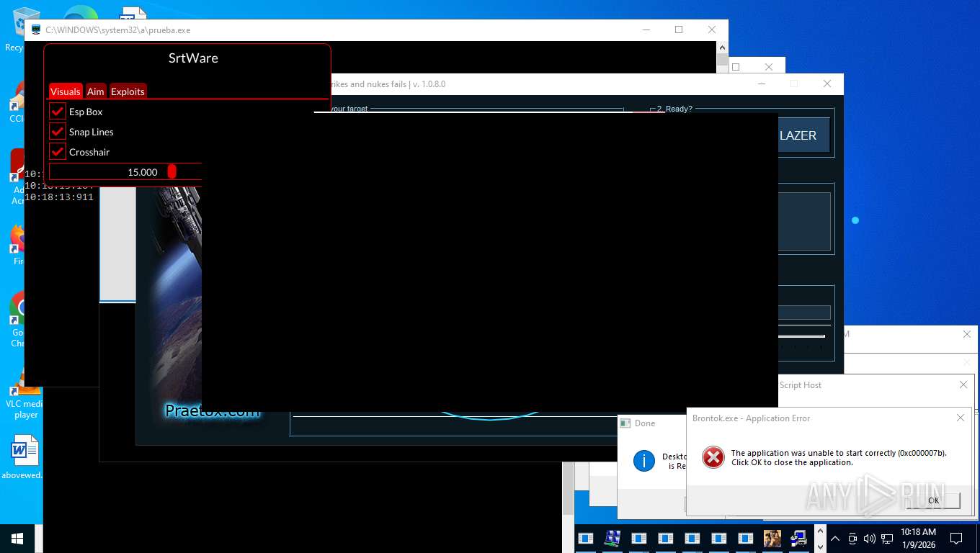Open the Exploits tab in SrtWare
Image resolution: width=980 pixels, height=553 pixels.
[128, 91]
